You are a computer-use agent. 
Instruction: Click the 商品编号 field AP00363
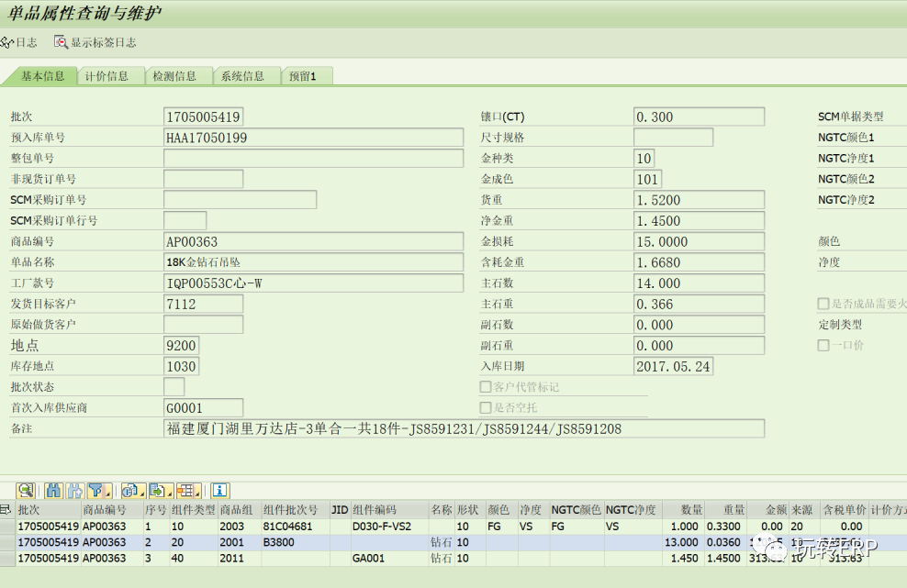coord(314,241)
